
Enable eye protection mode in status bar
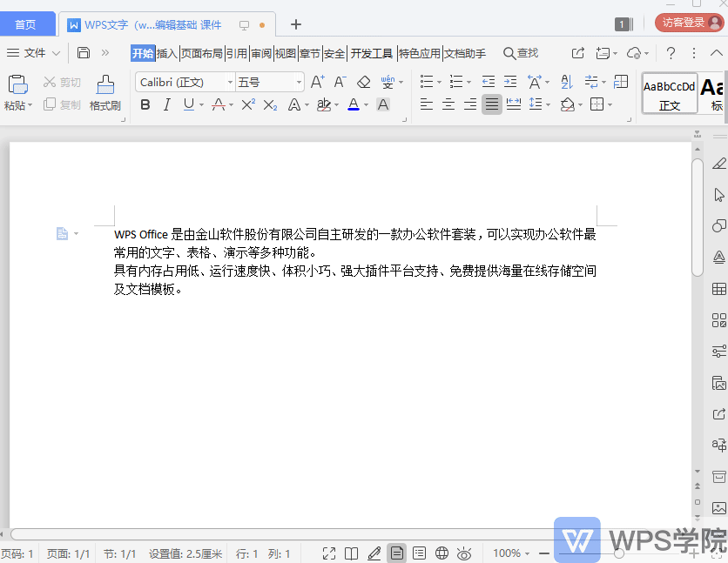(465, 553)
